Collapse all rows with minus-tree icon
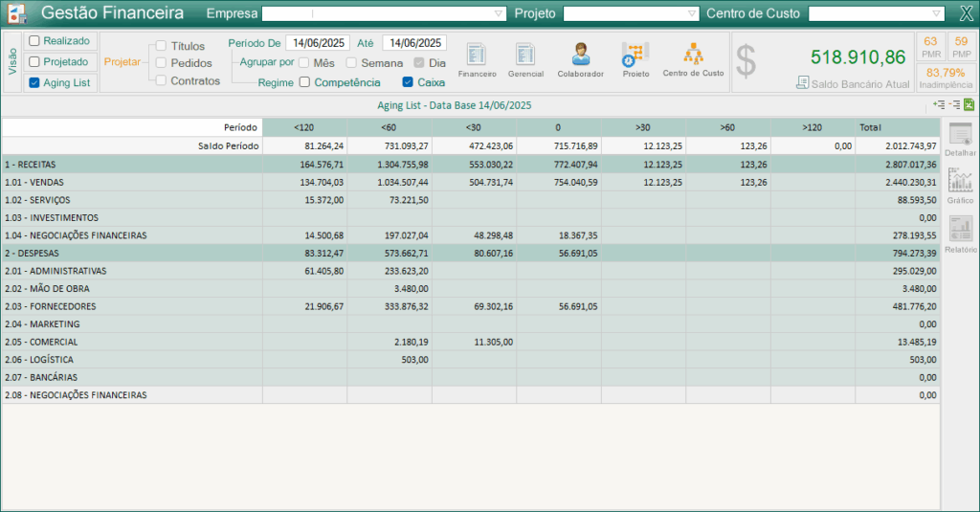The height and width of the screenshot is (512, 980). (x=953, y=105)
